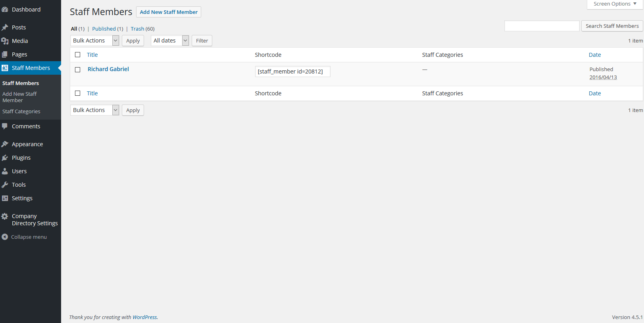The height and width of the screenshot is (323, 644).
Task: Click the Company Directory Settings gear icon
Action: [x=5, y=216]
